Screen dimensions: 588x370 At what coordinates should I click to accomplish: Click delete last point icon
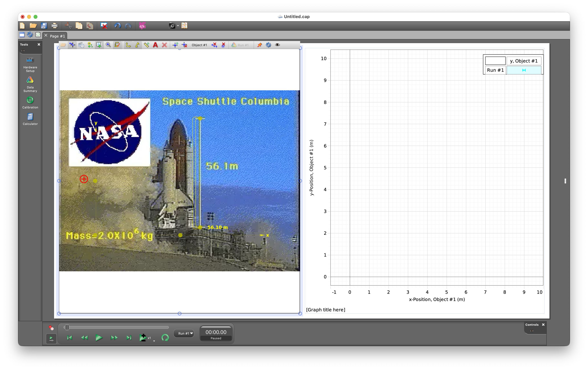coord(223,45)
